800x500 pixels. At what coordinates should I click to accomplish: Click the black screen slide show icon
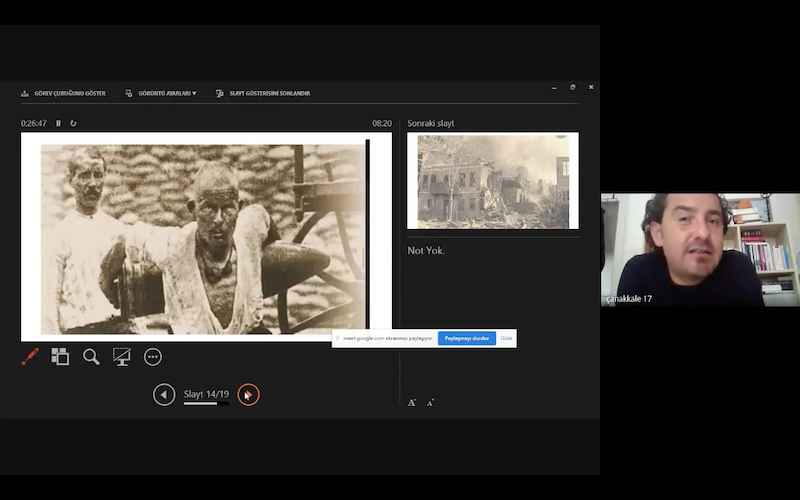122,357
